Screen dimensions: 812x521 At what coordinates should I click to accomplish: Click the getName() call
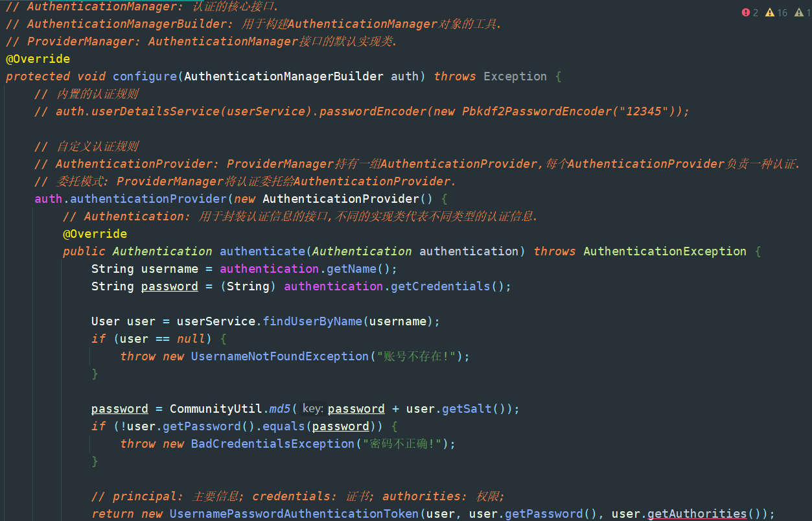358,269
